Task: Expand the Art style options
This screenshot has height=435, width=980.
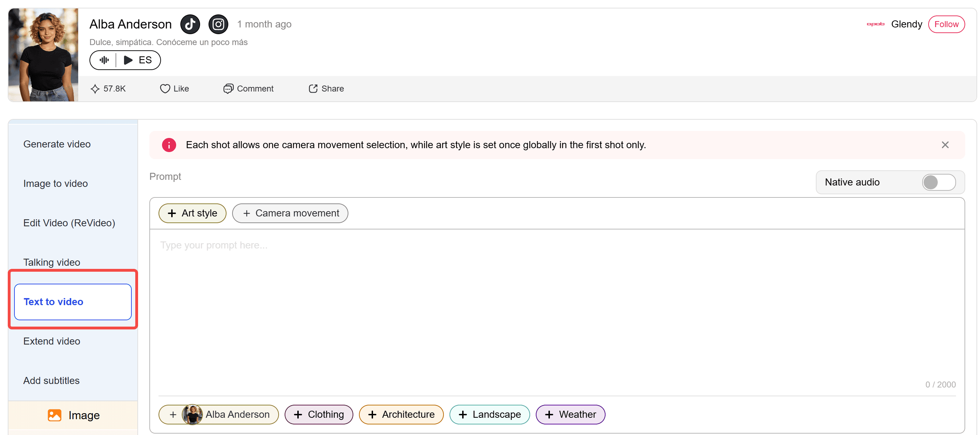Action: 192,213
